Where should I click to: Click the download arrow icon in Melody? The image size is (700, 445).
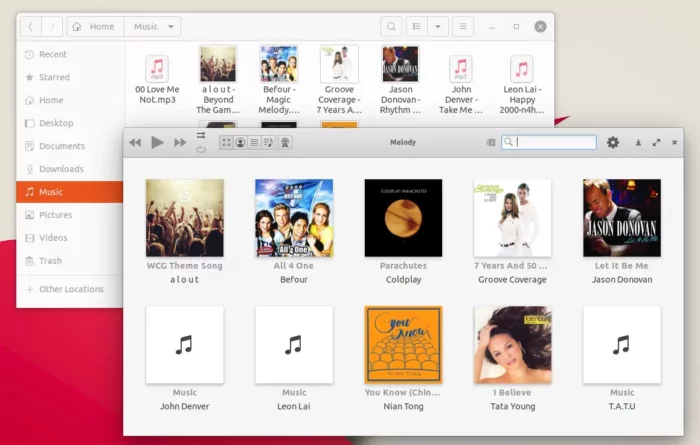tap(638, 142)
